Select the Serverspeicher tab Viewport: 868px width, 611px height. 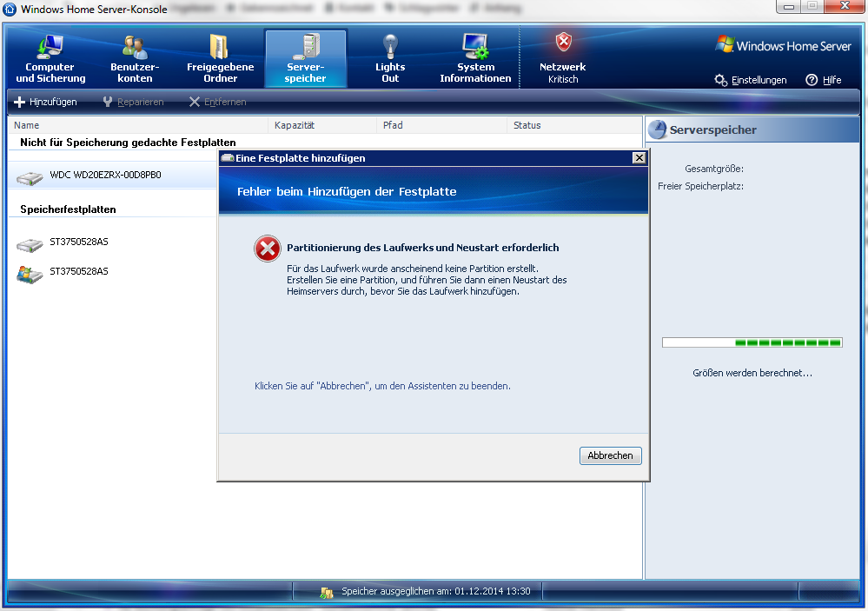pos(306,59)
